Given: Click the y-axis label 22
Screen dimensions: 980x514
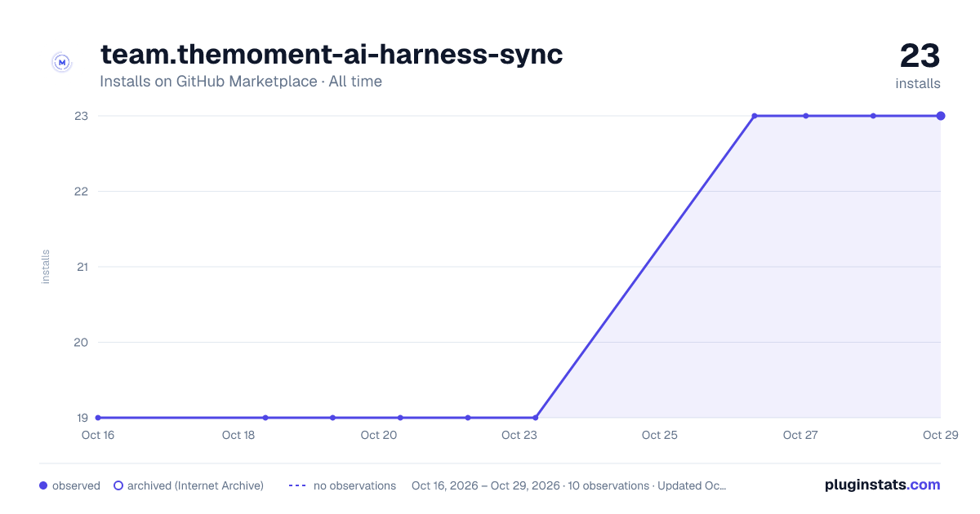Looking at the screenshot, I should point(81,192).
